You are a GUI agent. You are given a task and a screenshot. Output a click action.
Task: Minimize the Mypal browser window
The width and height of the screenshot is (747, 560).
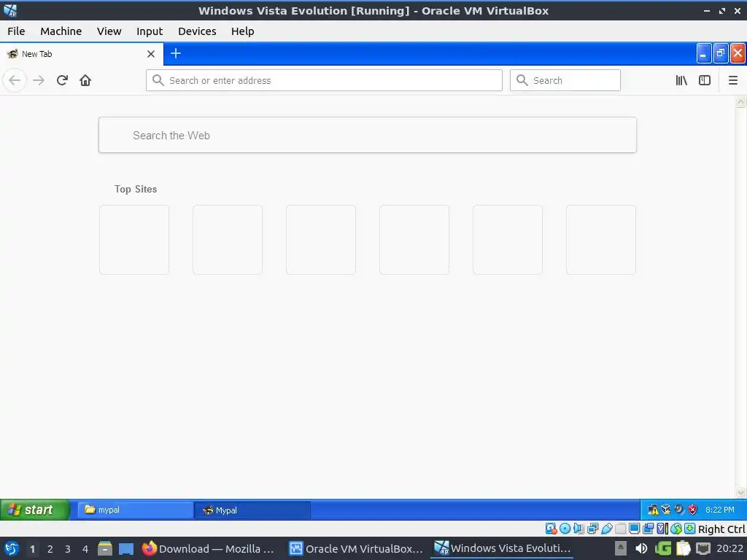(x=704, y=53)
